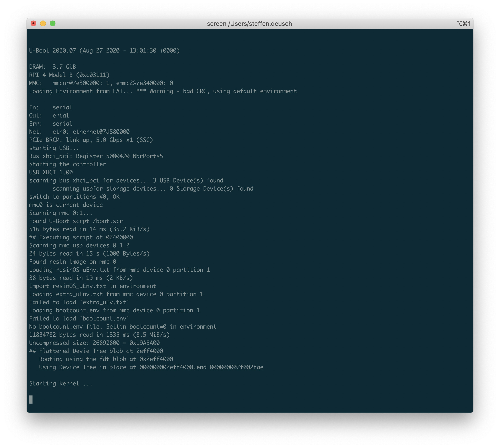Click the 'Using Device Tree in place' line
500x448 pixels.
click(x=151, y=367)
